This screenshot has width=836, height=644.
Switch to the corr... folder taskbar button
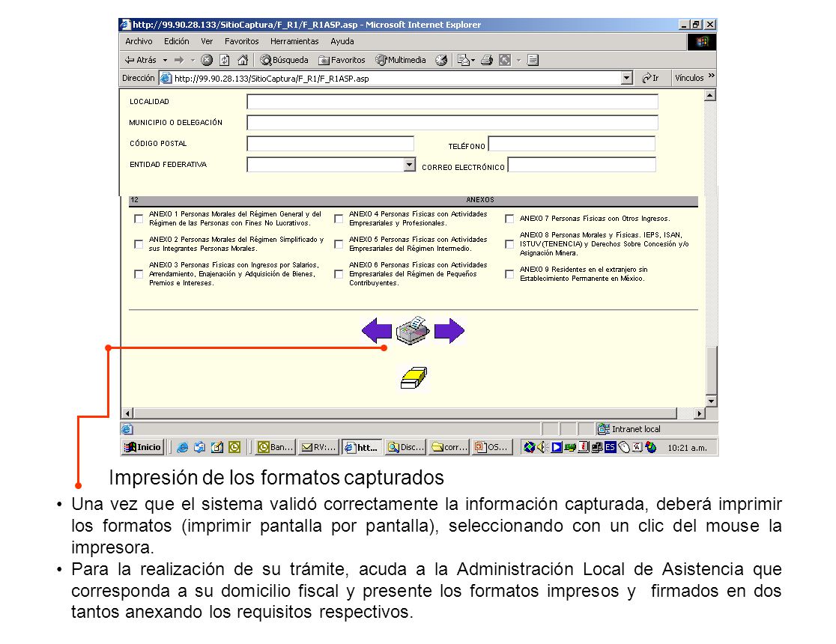(449, 447)
